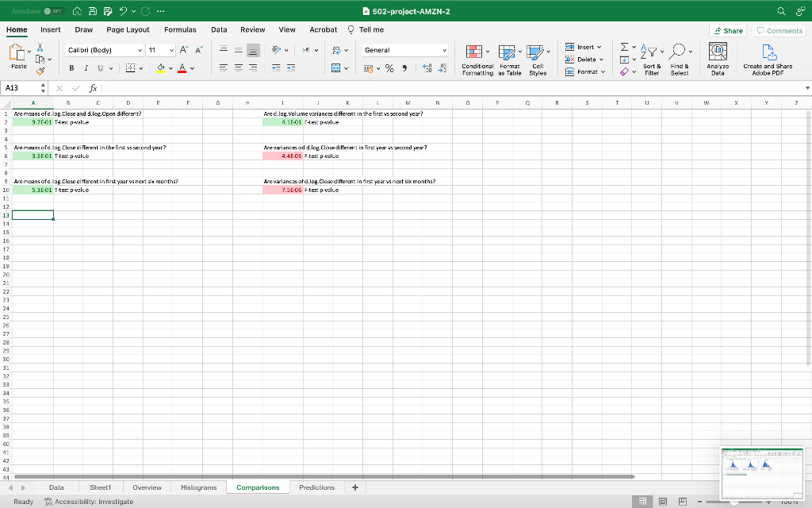Toggle Bold formatting
The image size is (812, 508).
click(x=71, y=68)
